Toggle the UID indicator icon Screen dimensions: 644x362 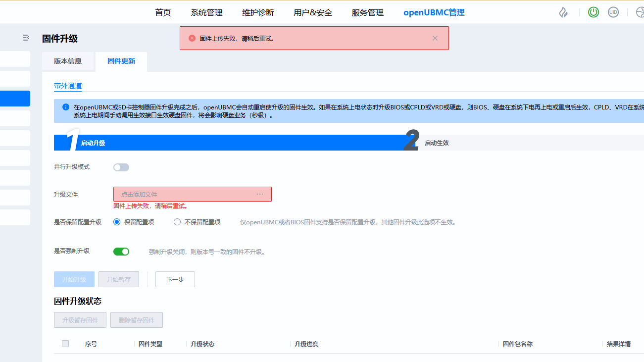click(613, 12)
